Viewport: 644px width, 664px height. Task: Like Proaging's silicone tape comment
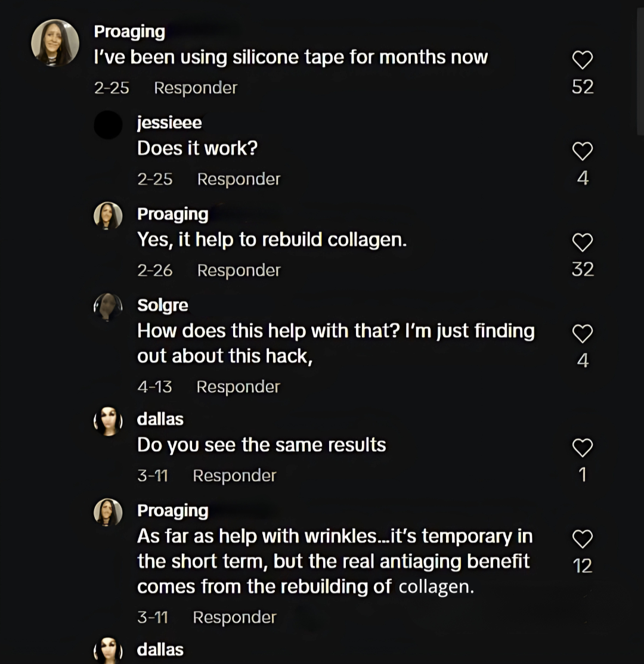[x=582, y=60]
